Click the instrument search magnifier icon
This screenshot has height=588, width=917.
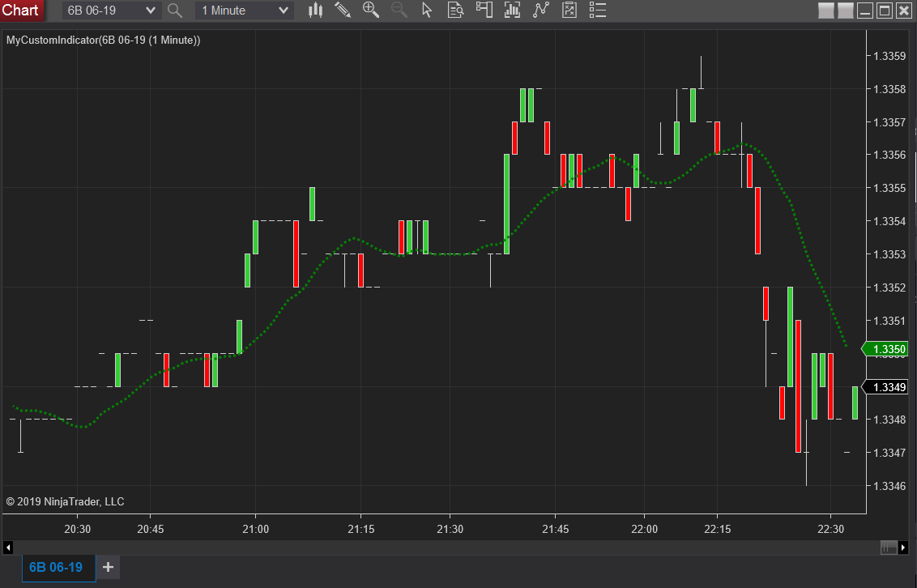pos(174,10)
